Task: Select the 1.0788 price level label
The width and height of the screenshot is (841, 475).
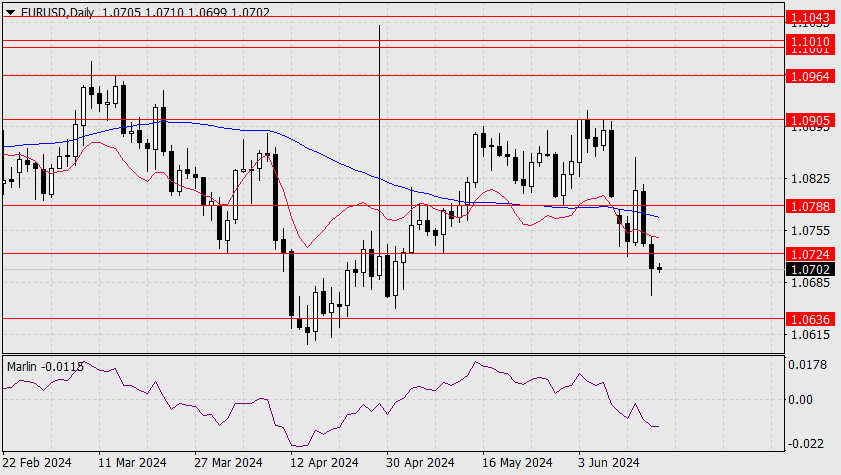Action: [810, 206]
